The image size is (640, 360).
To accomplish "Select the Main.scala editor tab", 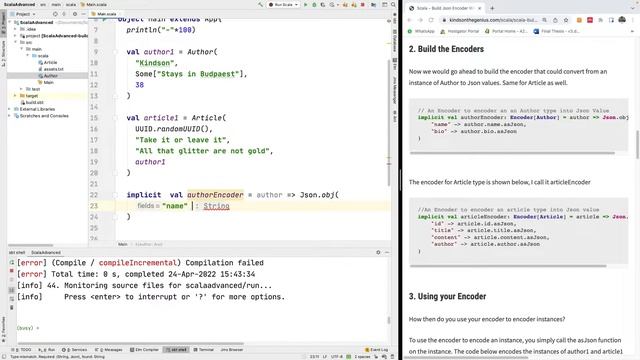I will tap(104, 14).
